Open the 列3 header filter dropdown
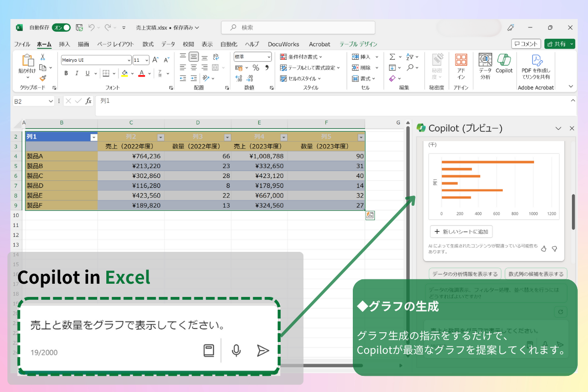588x392 pixels. click(227, 137)
